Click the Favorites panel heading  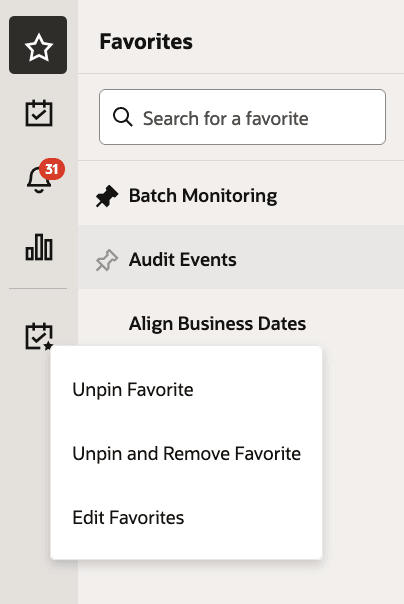[x=146, y=41]
